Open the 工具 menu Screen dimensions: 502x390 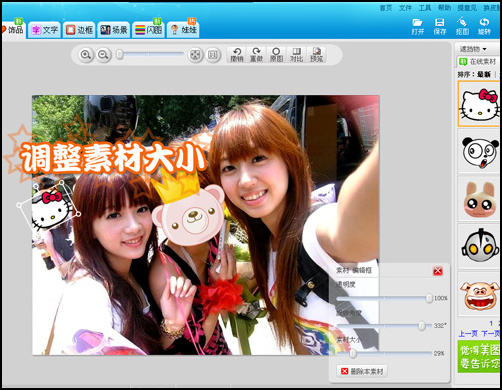click(x=425, y=8)
